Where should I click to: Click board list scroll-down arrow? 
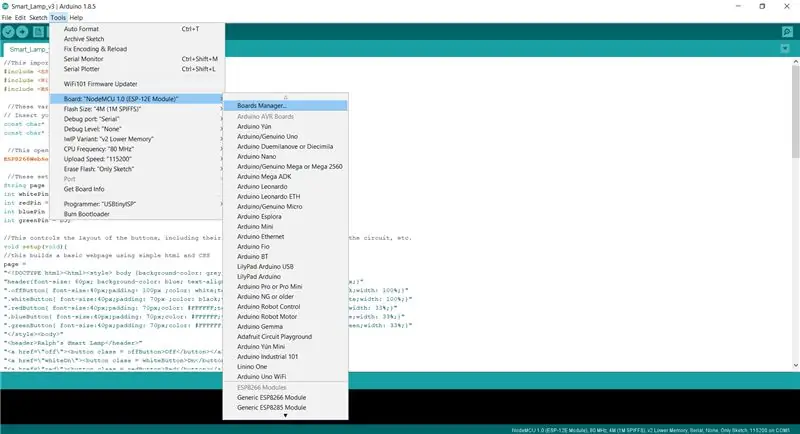click(286, 416)
